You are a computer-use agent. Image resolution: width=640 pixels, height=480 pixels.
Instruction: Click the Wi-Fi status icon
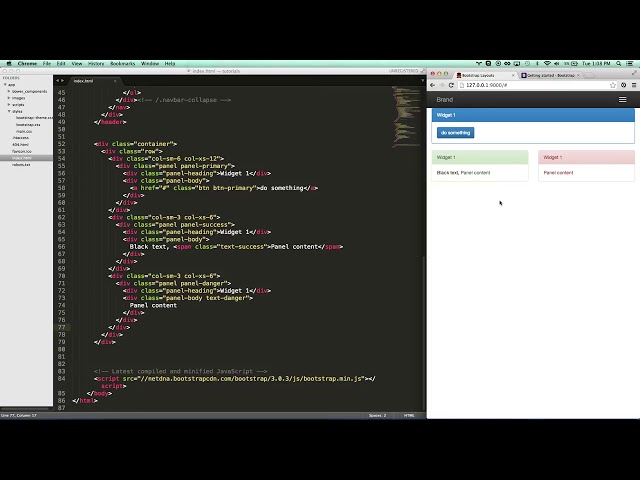coord(547,64)
